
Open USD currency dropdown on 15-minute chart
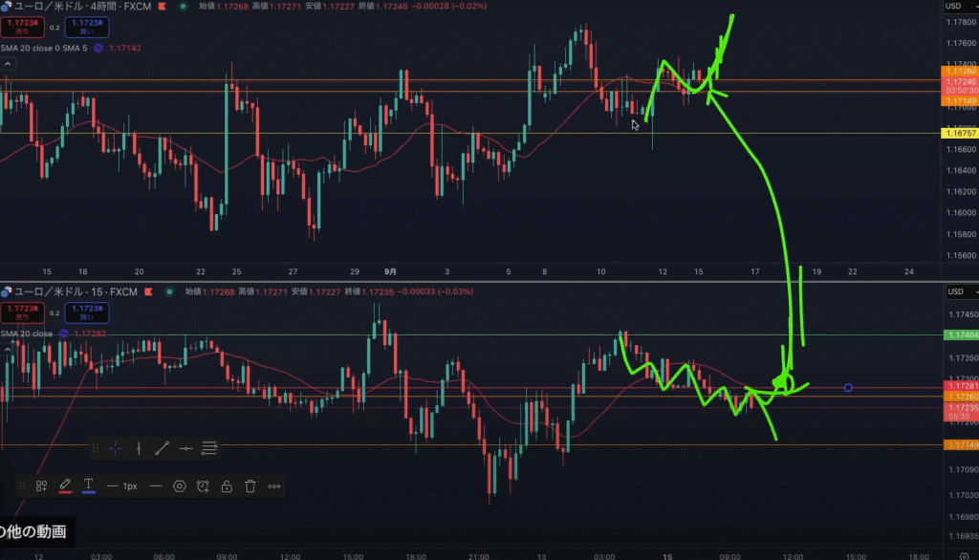tap(962, 291)
